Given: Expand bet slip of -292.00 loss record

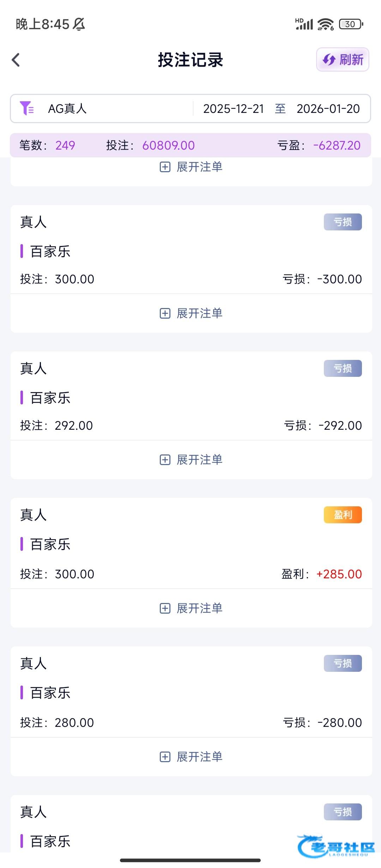Looking at the screenshot, I should (x=191, y=460).
